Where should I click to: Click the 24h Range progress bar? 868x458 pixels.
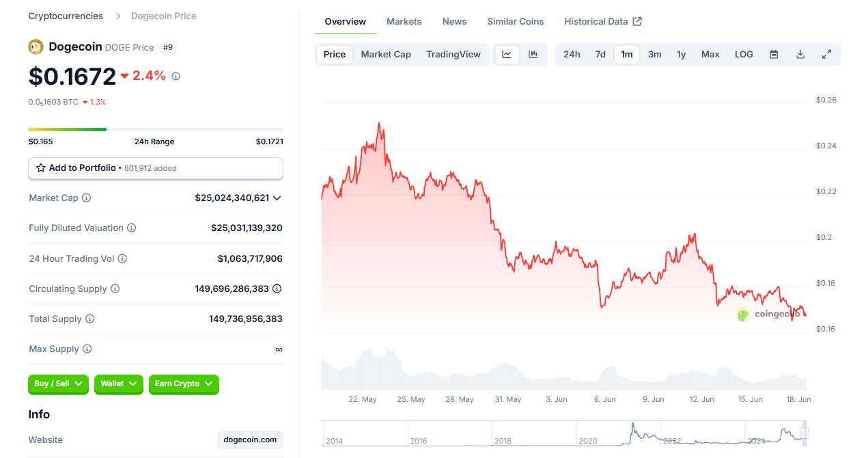click(156, 129)
